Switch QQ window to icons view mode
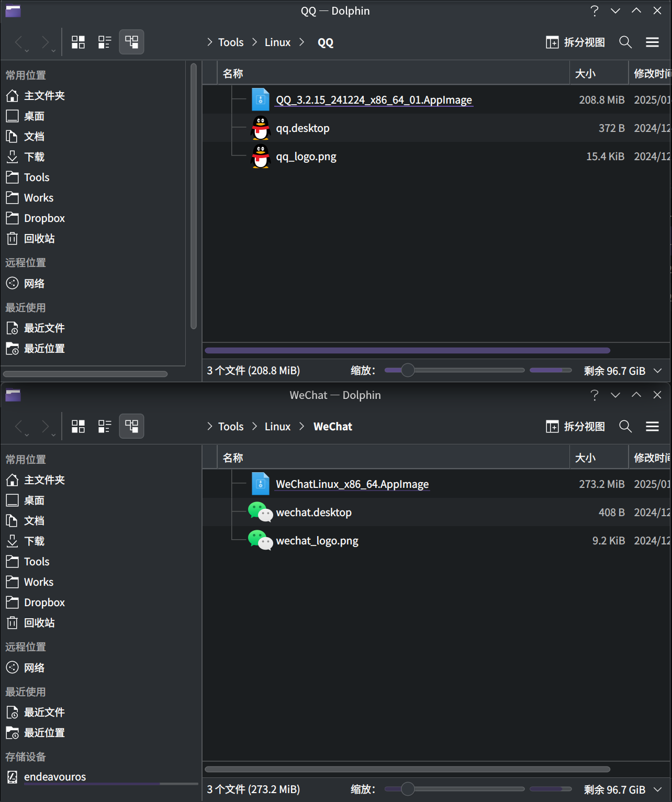This screenshot has width=672, height=802. [78, 42]
